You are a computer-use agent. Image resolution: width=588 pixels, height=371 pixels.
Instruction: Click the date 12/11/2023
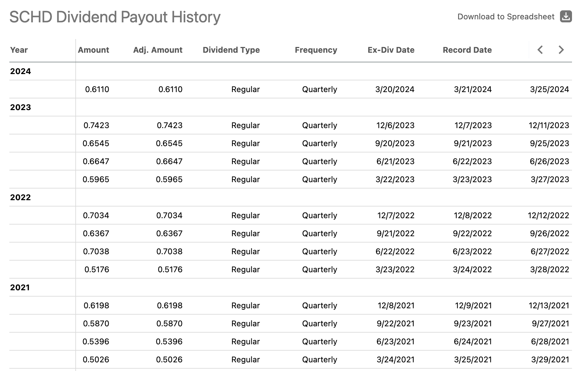pyautogui.click(x=549, y=125)
